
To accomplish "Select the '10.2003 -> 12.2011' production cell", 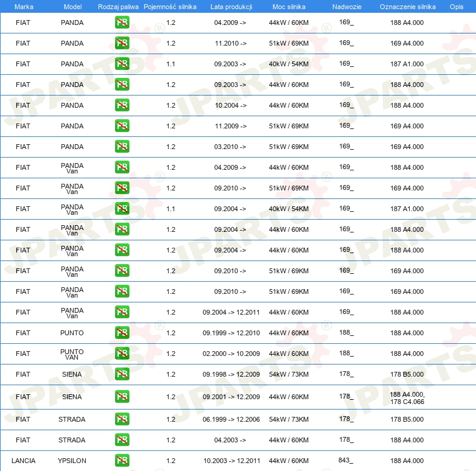I will click(232, 461).
